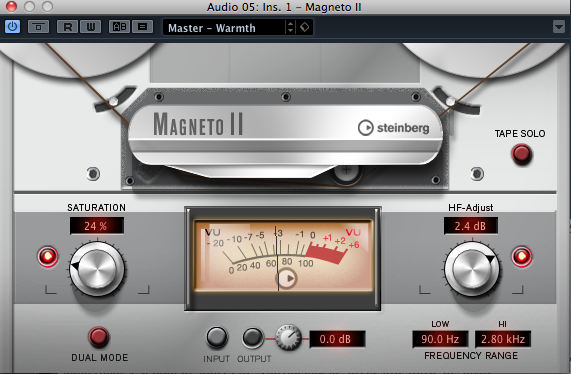Click the HF-Adjust 2.4 dB value field
The image size is (571, 374).
(470, 226)
